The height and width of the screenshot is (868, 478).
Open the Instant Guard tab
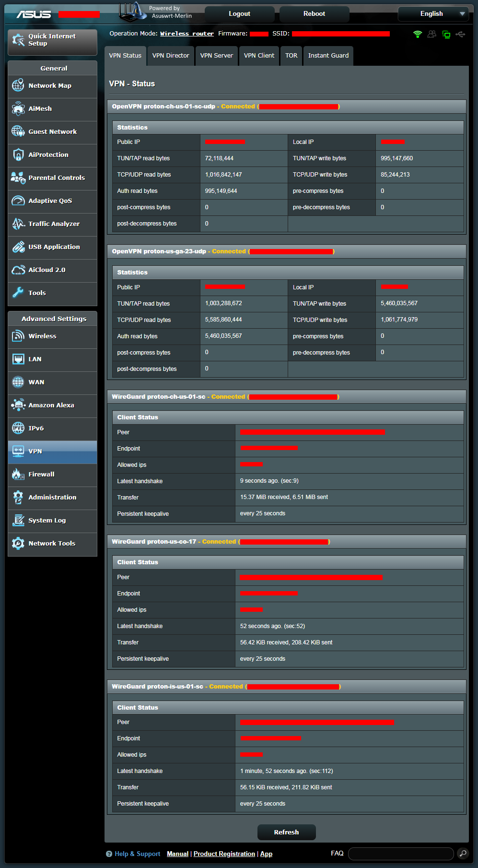coord(328,56)
